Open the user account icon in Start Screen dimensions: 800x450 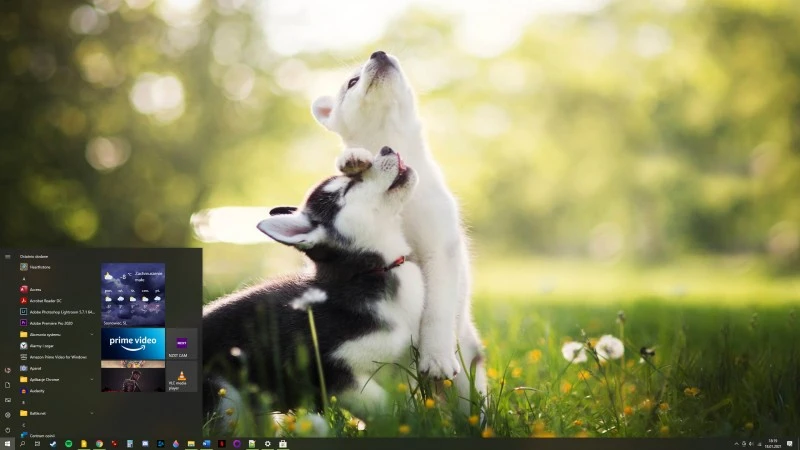(x=8, y=370)
